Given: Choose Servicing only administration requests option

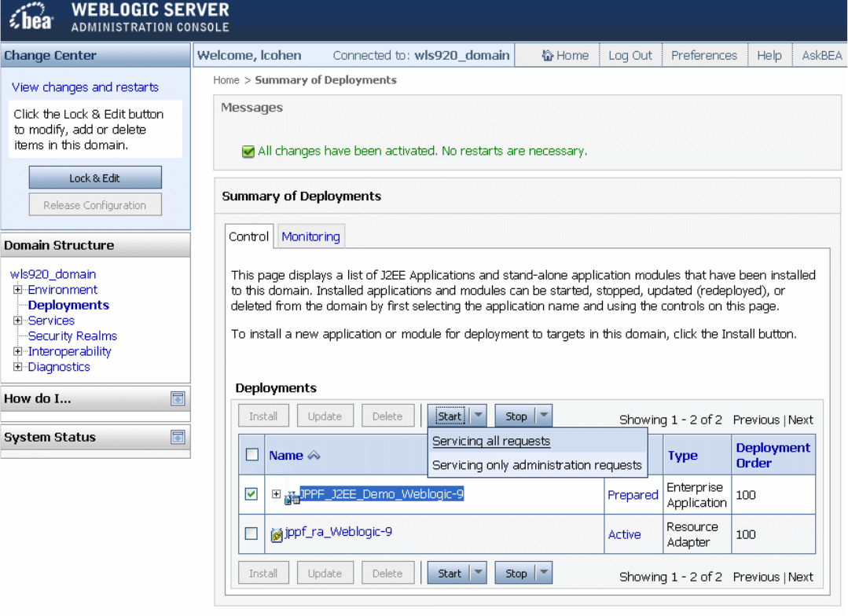Looking at the screenshot, I should click(537, 465).
